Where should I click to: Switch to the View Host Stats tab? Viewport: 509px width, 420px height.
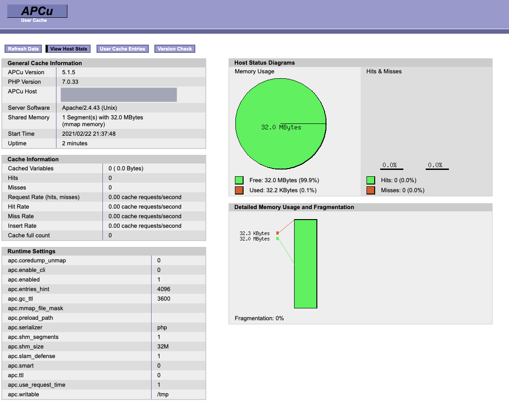[67, 49]
